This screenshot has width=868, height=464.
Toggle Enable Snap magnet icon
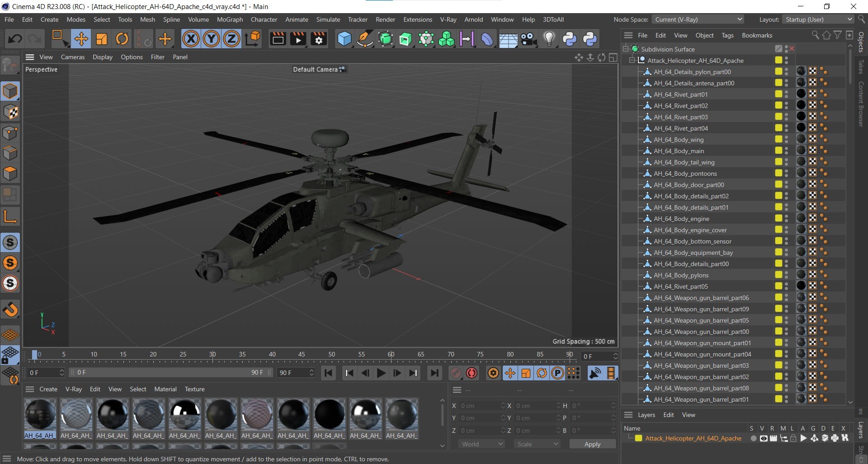(10, 309)
